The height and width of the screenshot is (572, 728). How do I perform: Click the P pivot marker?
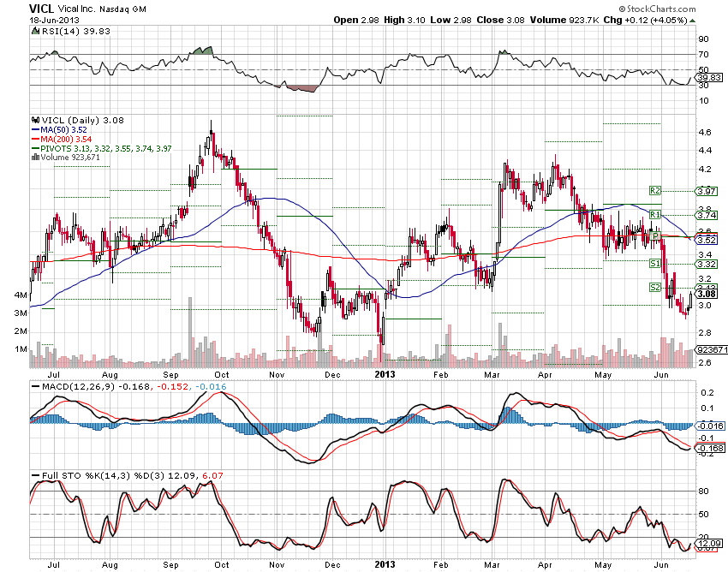pos(655,236)
